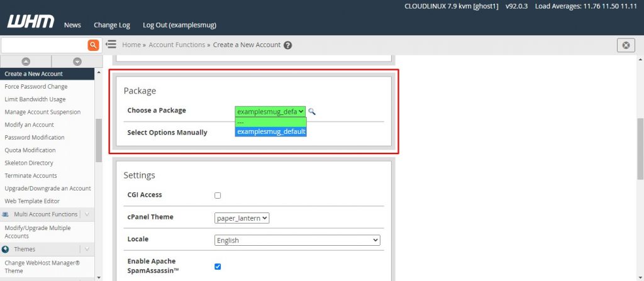644x281 pixels.
Task: Open Manage Account Suspension
Action: pyautogui.click(x=42, y=112)
